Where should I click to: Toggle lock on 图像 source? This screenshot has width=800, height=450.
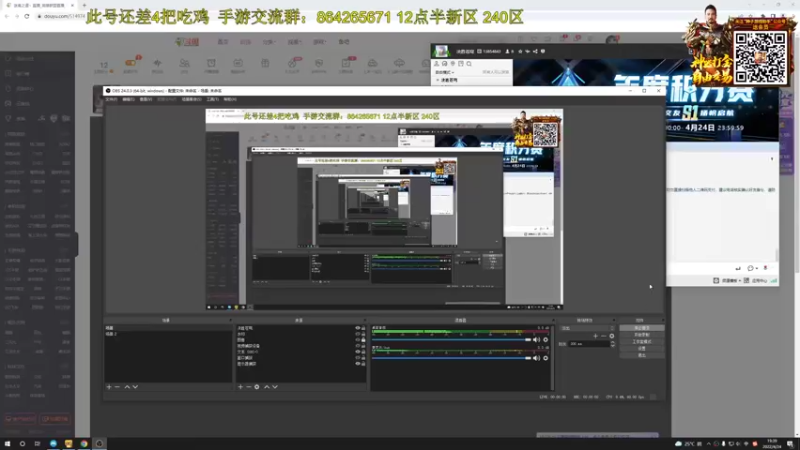(363, 340)
